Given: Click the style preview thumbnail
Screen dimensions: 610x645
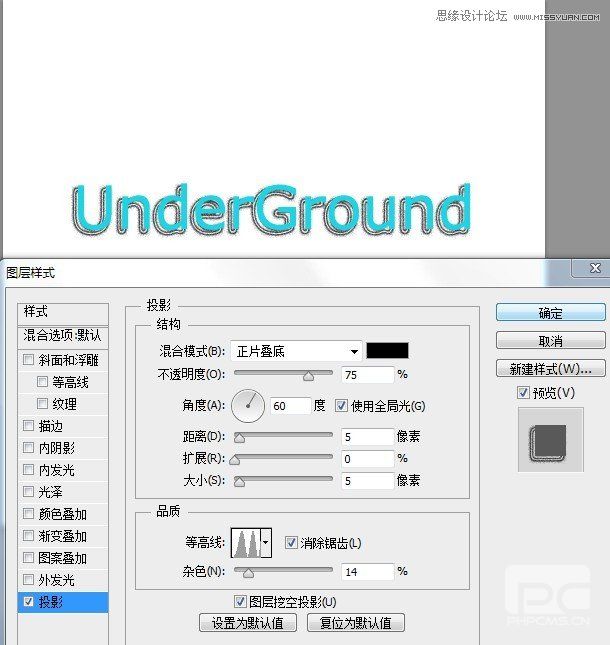Looking at the screenshot, I should [551, 440].
